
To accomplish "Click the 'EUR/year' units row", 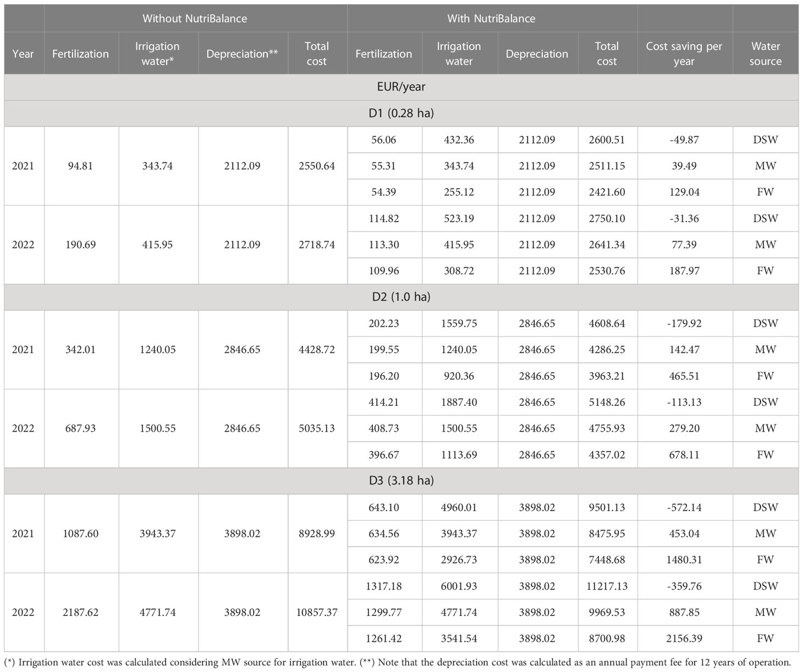I will (x=401, y=87).
